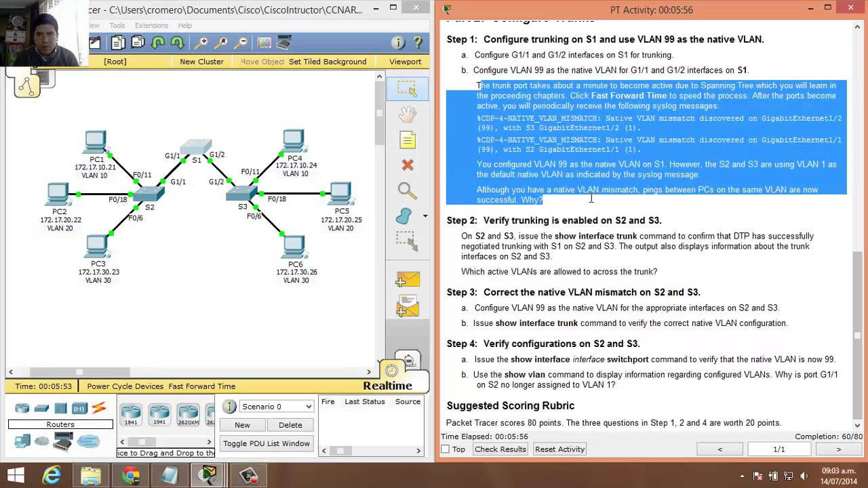Click the scenario information 'i' icon
This screenshot has height=488, width=868.
pos(229,407)
